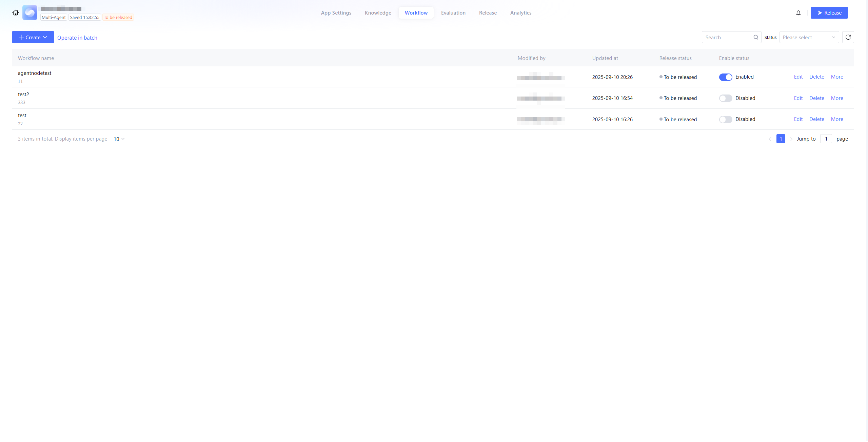Change items per page from 10
Viewport: 868px width, 442px height.
119,139
